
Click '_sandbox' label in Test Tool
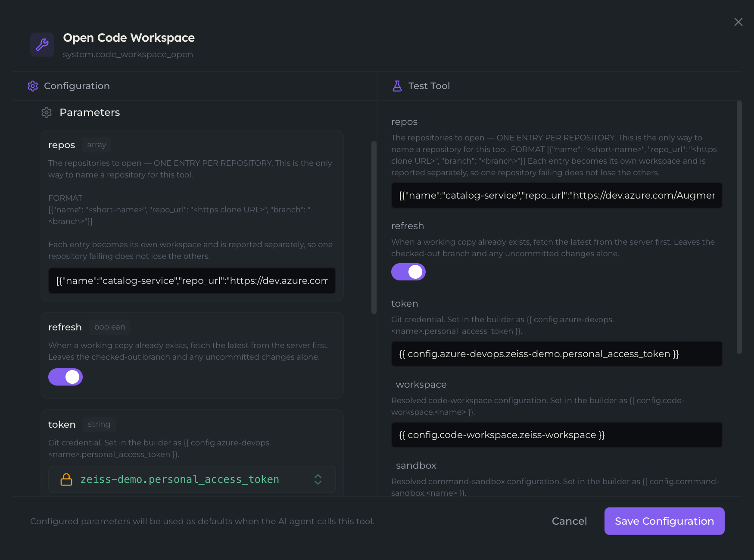coord(414,466)
